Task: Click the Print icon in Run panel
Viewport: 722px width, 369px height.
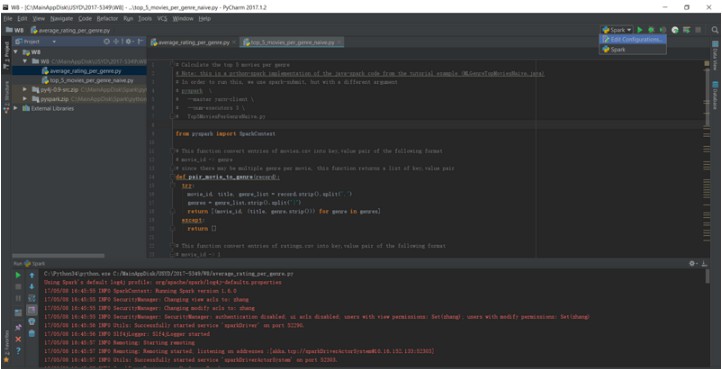Action: 32,322
